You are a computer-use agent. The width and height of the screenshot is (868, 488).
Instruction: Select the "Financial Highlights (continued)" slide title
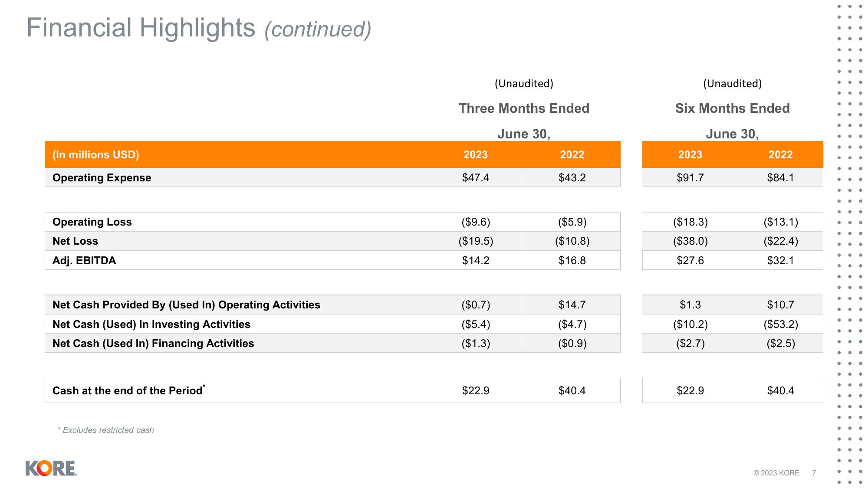coord(199,28)
